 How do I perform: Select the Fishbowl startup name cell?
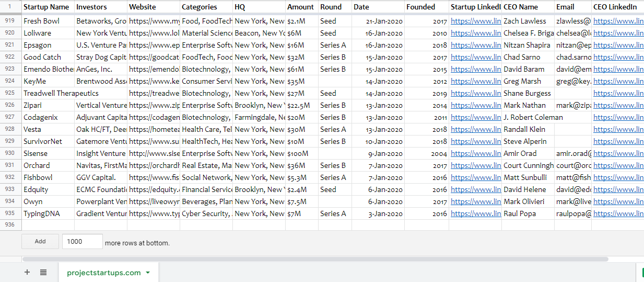(48, 177)
